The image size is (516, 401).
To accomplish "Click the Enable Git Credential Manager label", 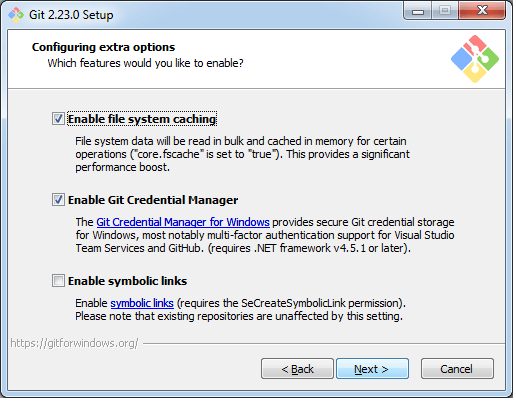I will point(153,200).
